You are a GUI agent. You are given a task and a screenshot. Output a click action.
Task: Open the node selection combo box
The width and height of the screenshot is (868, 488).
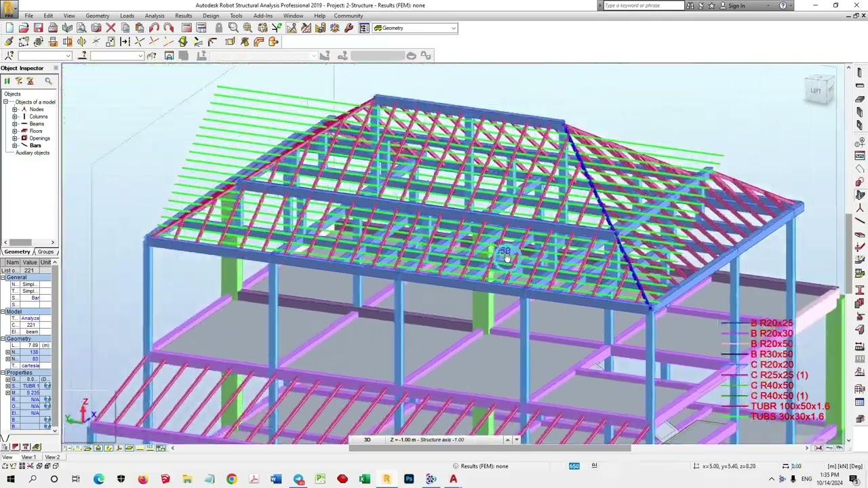tap(43, 56)
